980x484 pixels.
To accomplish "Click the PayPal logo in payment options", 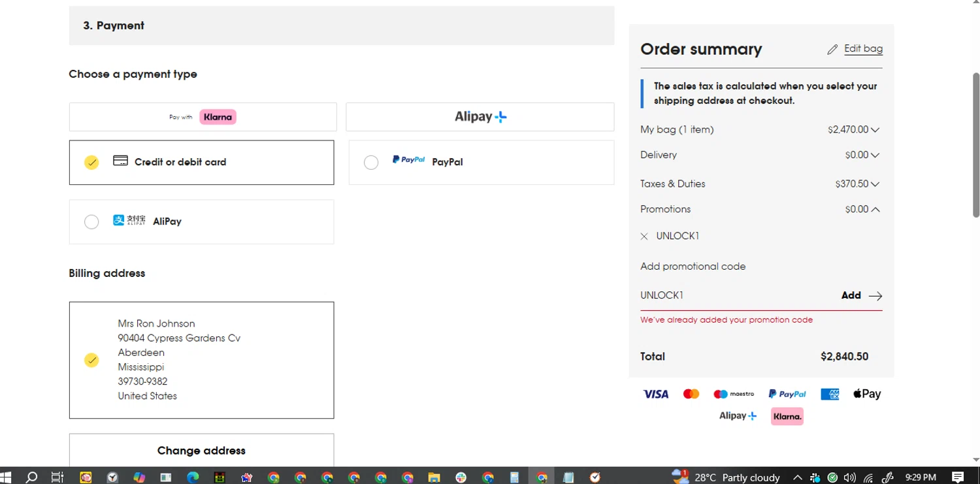I will [x=408, y=160].
